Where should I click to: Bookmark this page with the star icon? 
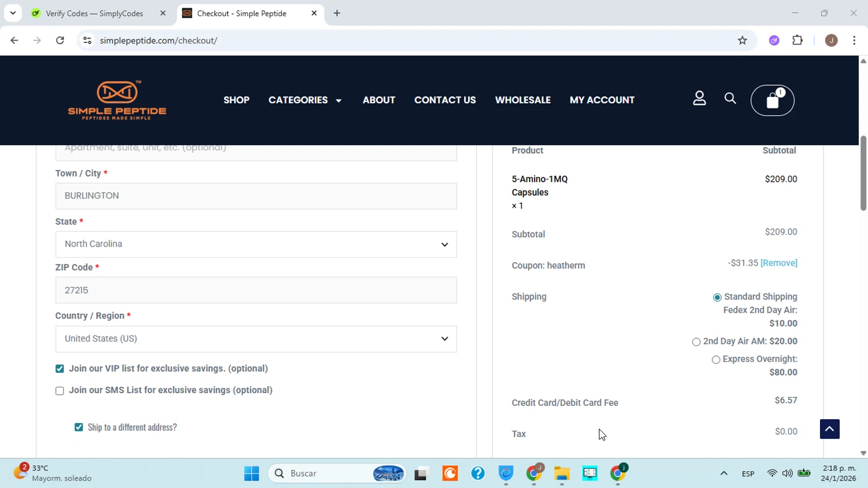tap(742, 41)
